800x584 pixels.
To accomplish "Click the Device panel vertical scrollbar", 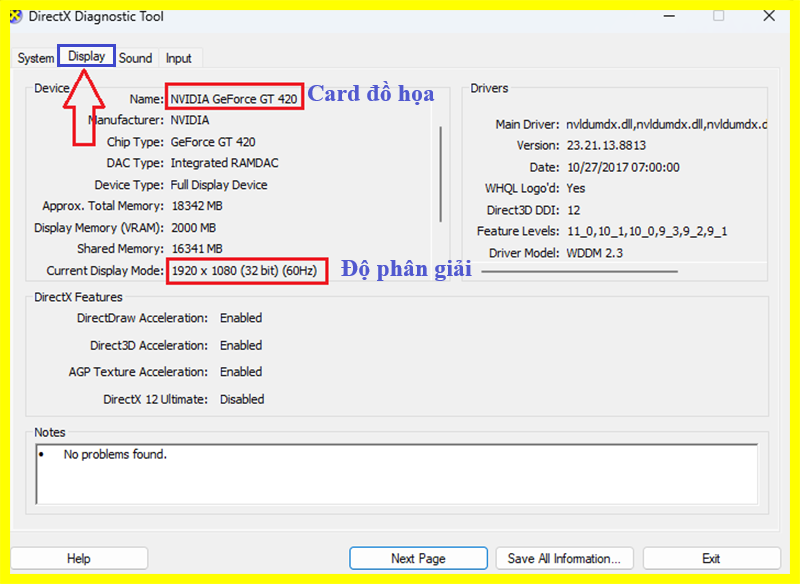I will pos(440,174).
